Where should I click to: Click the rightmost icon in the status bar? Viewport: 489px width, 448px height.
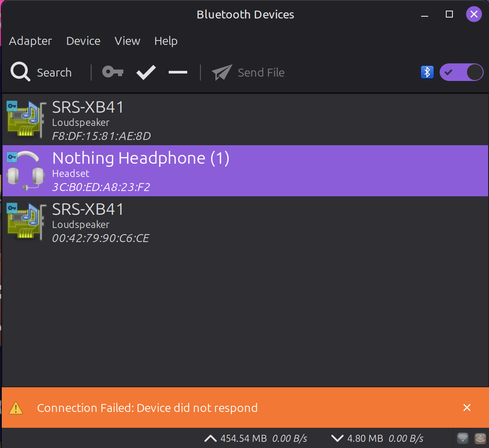pos(480,438)
